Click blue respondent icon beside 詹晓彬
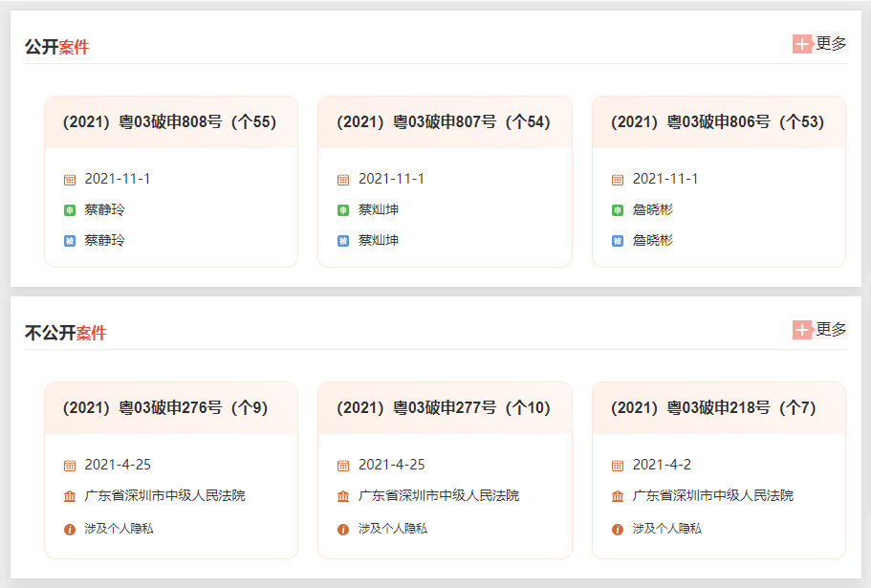This screenshot has height=588, width=871. click(x=618, y=241)
